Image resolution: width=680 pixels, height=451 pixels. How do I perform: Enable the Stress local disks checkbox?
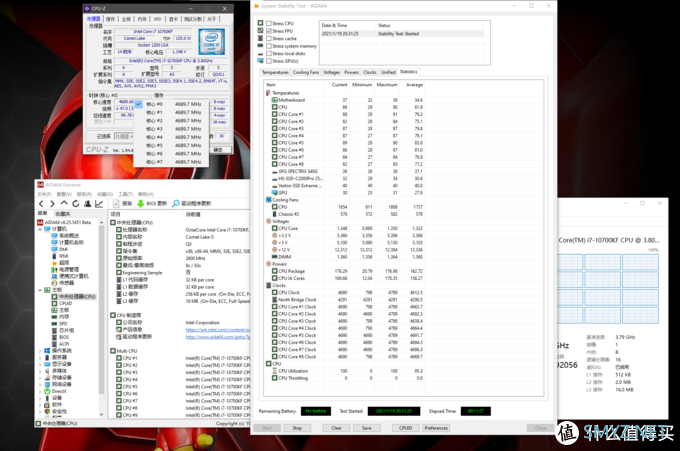pyautogui.click(x=269, y=53)
